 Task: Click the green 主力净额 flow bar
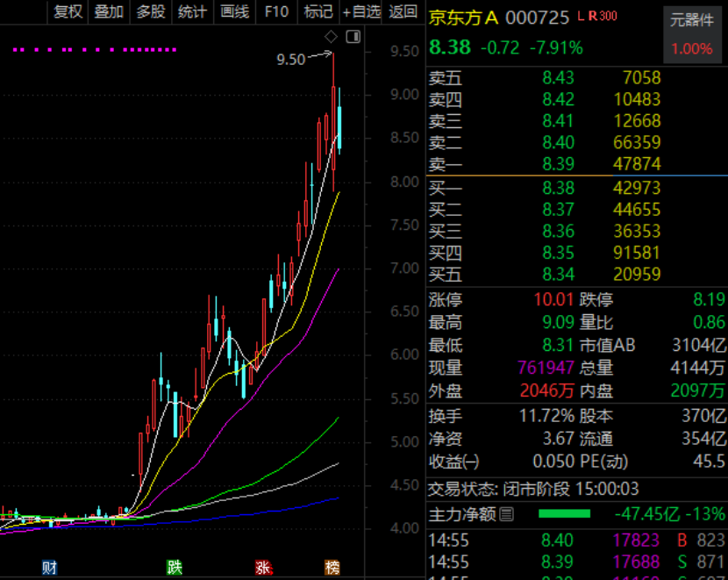pos(564,513)
